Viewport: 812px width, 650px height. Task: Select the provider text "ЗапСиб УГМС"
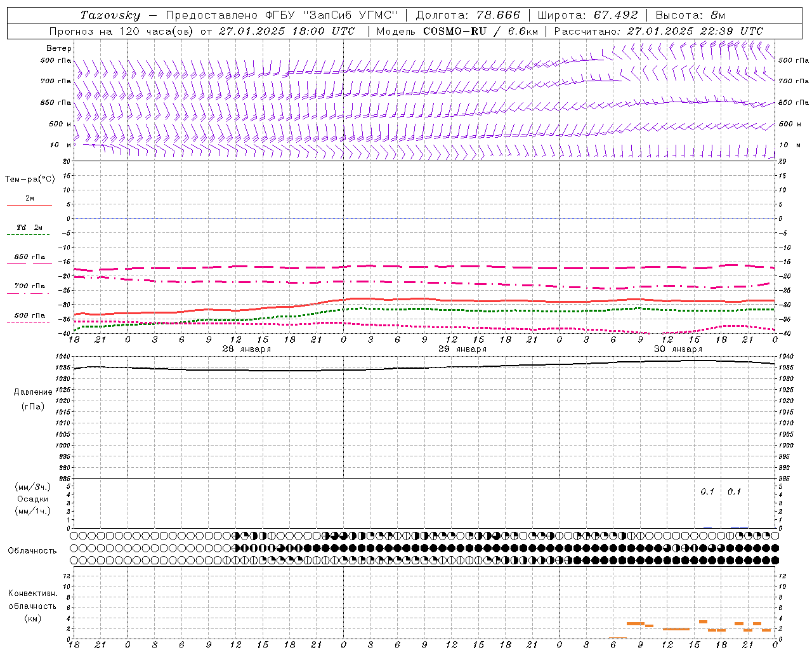pyautogui.click(x=350, y=15)
